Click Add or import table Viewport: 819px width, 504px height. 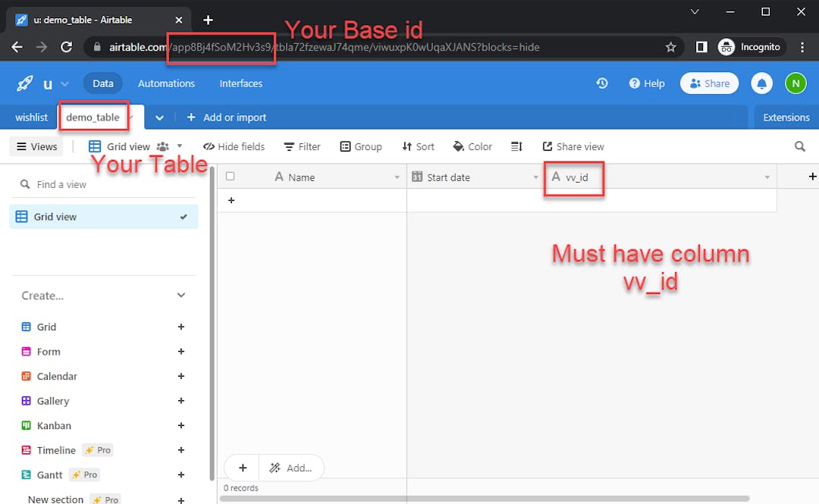coord(226,117)
